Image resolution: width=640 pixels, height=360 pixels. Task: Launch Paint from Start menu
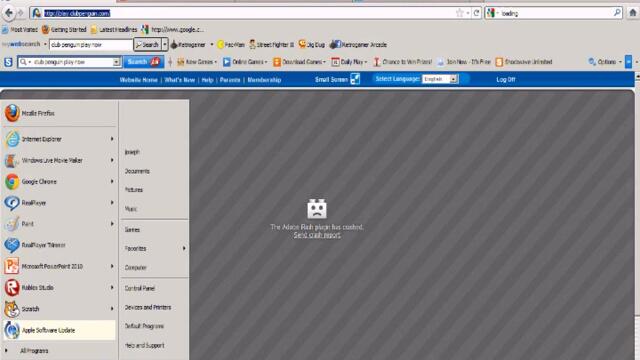click(x=60, y=224)
